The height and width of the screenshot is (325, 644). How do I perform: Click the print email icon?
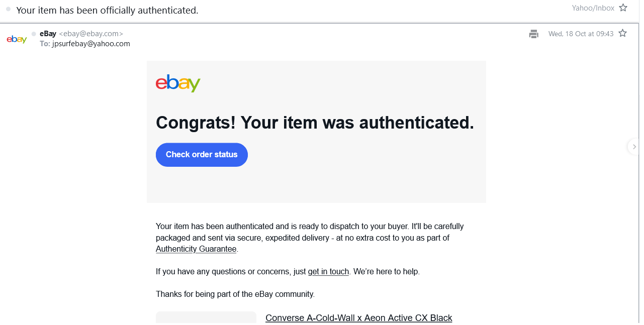point(533,34)
